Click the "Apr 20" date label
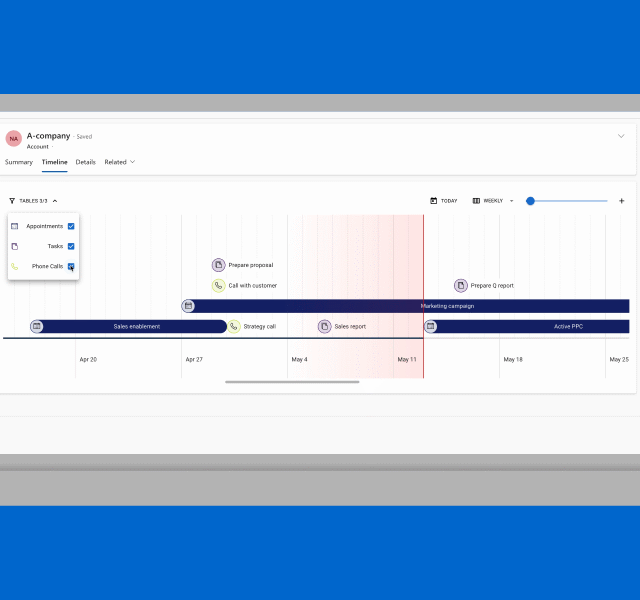 pyautogui.click(x=88, y=360)
